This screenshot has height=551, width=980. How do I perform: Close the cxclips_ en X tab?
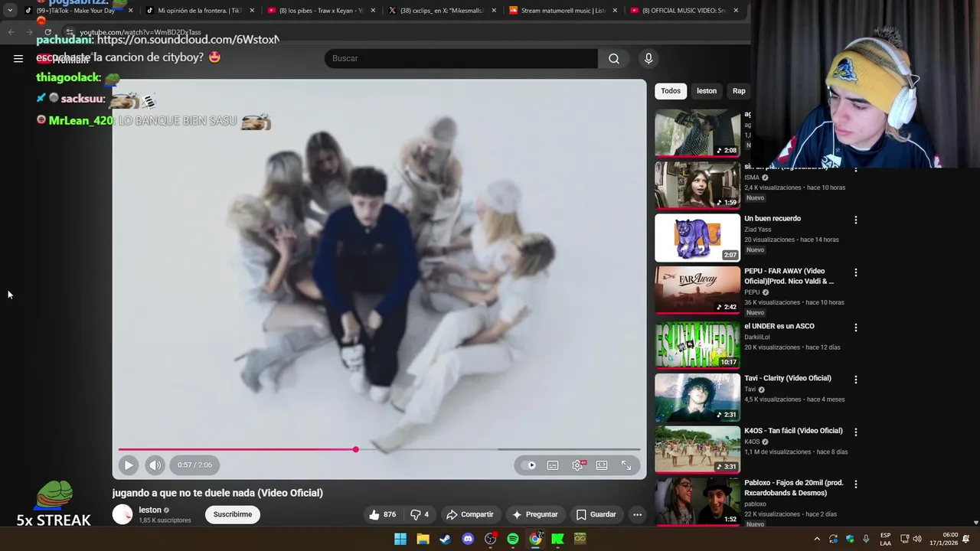(x=494, y=11)
